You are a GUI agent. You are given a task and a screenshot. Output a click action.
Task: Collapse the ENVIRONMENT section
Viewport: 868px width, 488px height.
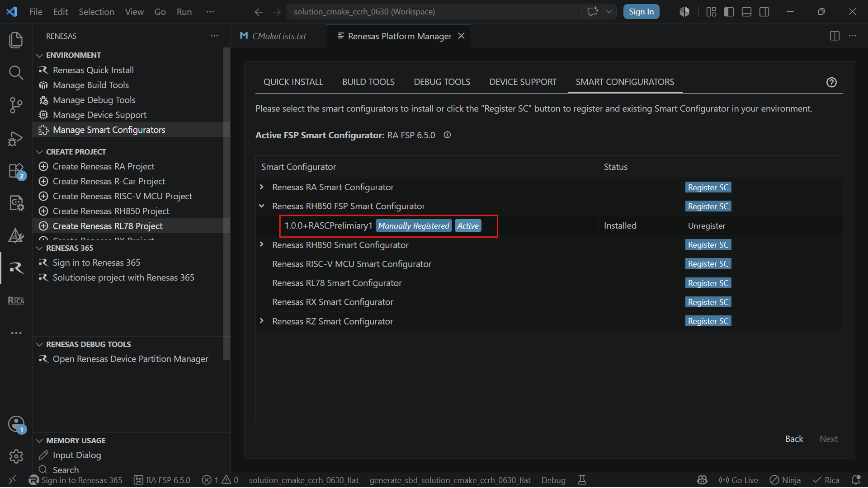pyautogui.click(x=39, y=55)
